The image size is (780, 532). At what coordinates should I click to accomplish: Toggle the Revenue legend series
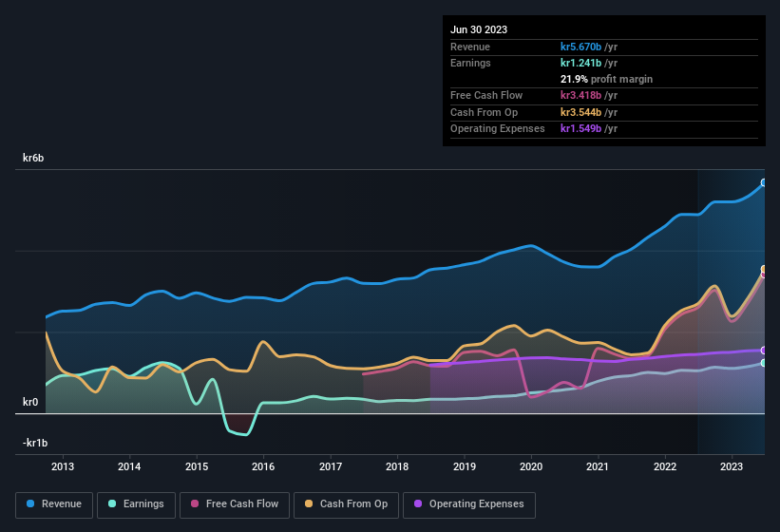click(x=54, y=504)
